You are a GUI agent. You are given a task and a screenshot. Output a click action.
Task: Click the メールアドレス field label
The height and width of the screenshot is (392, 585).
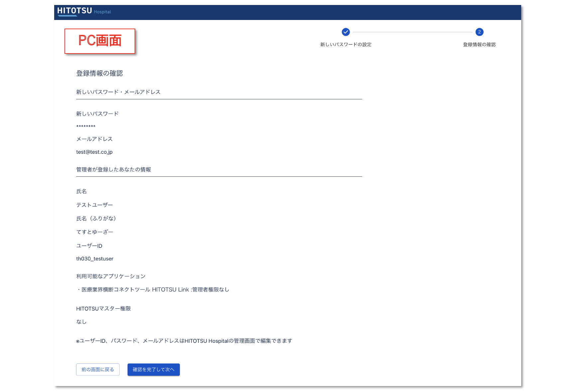tap(94, 139)
